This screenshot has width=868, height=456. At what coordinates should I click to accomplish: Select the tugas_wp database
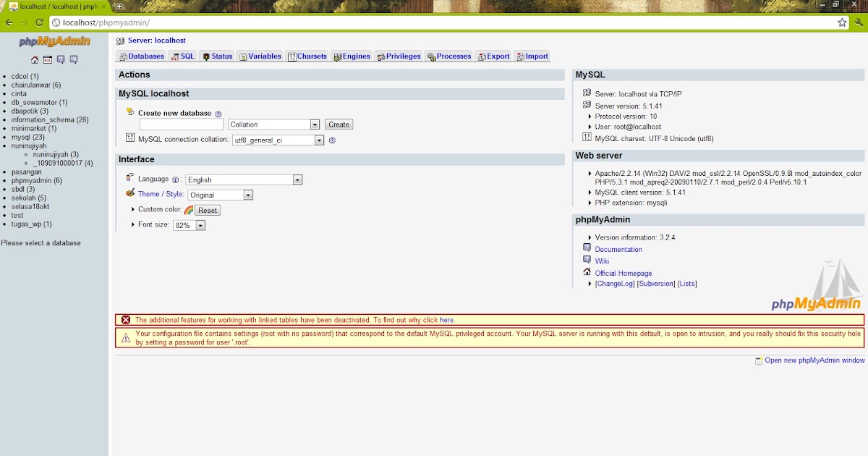pyautogui.click(x=31, y=224)
